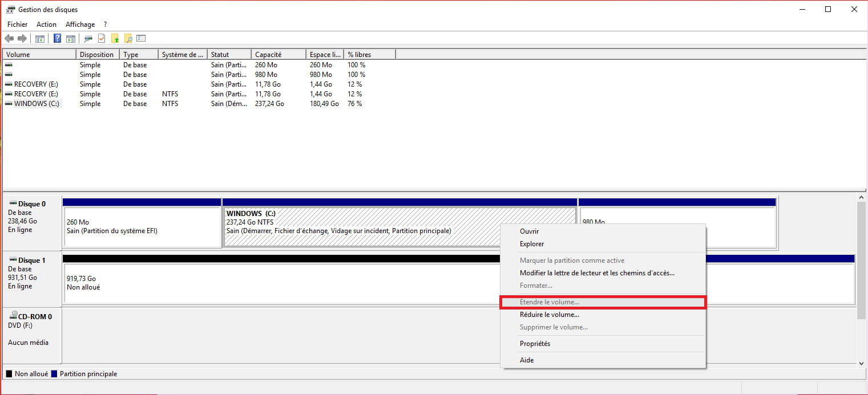
Task: Click the yellow folder with green arrow icon
Action: coord(115,39)
